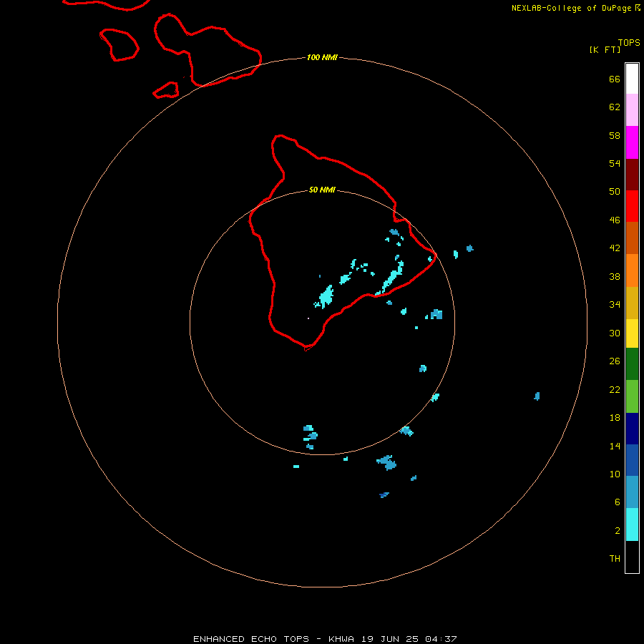Click the legend value "22"
644x644 pixels.
coord(615,390)
